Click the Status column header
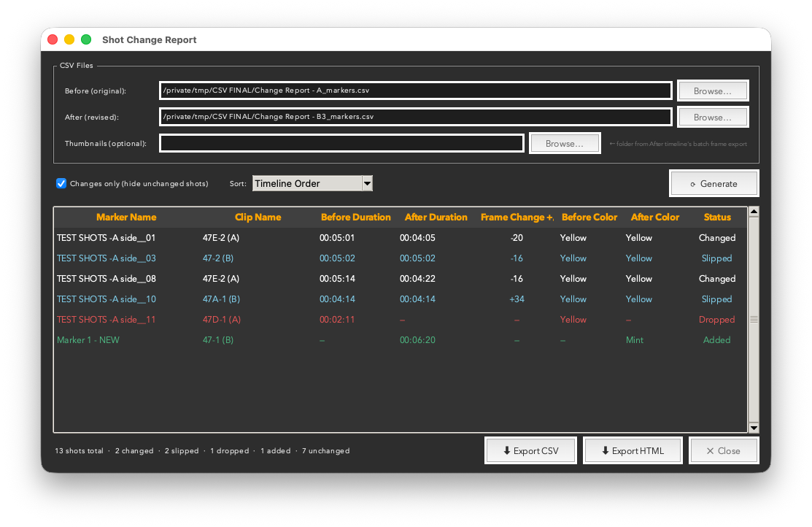This screenshot has width=812, height=527. pos(717,217)
